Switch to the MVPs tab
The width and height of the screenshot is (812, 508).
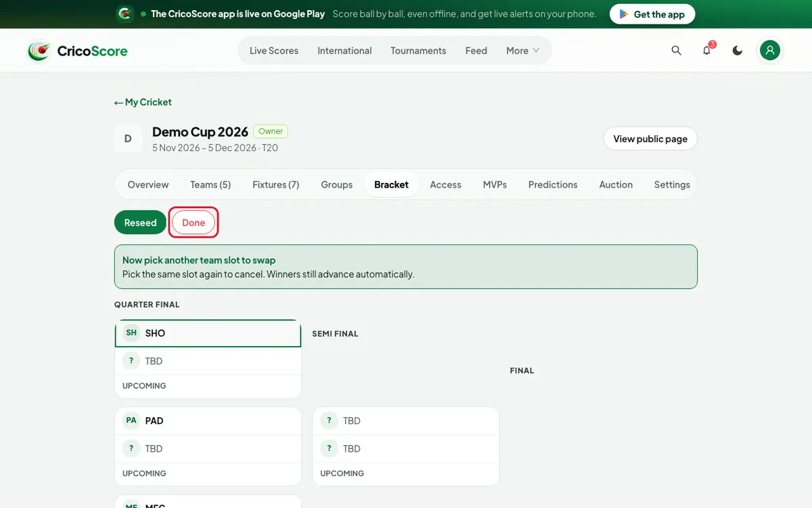(x=495, y=184)
